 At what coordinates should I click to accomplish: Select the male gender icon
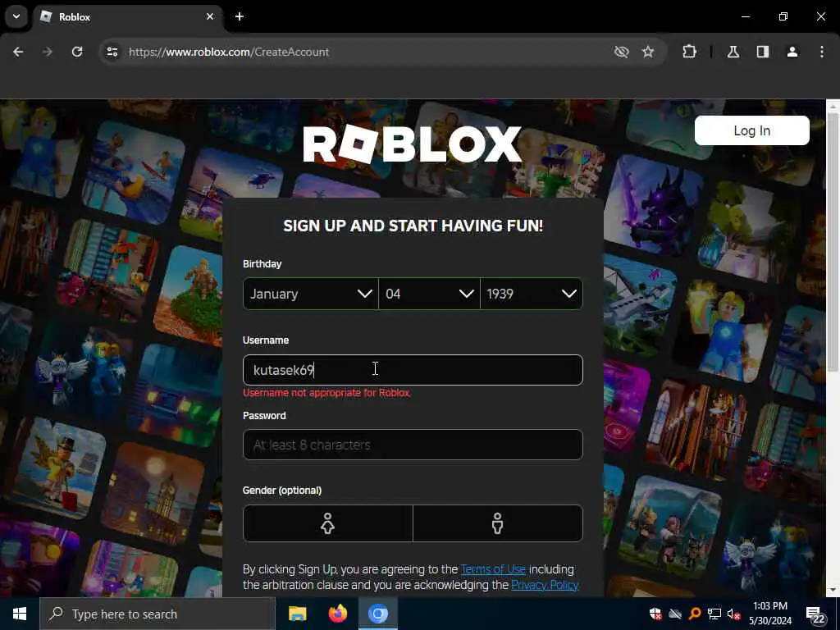[x=498, y=523]
